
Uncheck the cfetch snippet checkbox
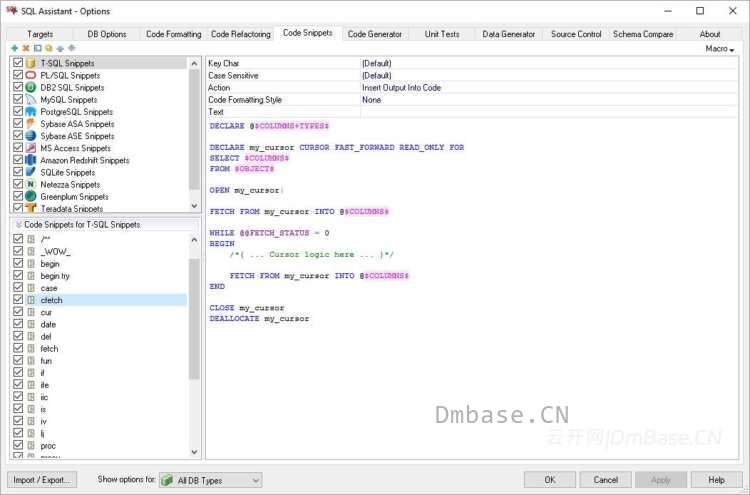[18, 299]
